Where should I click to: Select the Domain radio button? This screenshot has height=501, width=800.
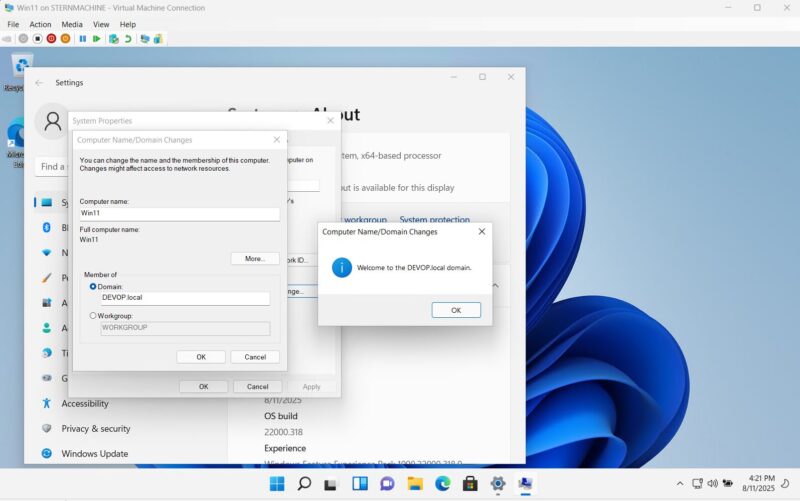[x=93, y=287]
